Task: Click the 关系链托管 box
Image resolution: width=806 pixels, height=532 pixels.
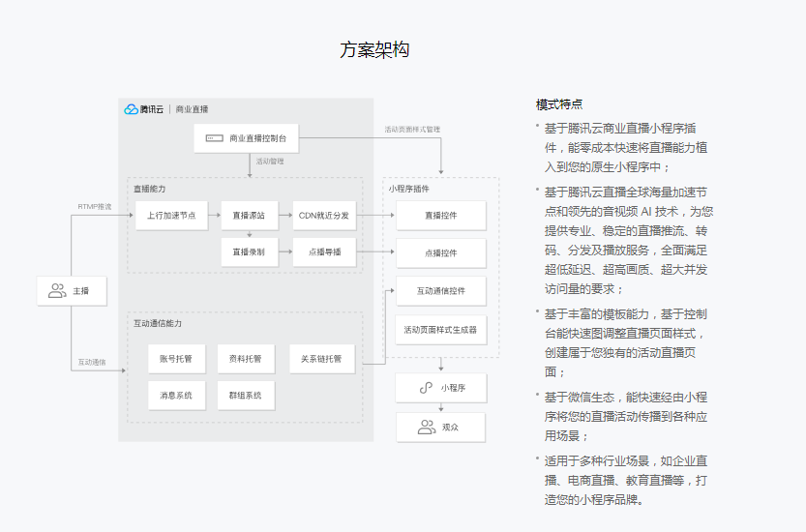Action: coord(322,359)
